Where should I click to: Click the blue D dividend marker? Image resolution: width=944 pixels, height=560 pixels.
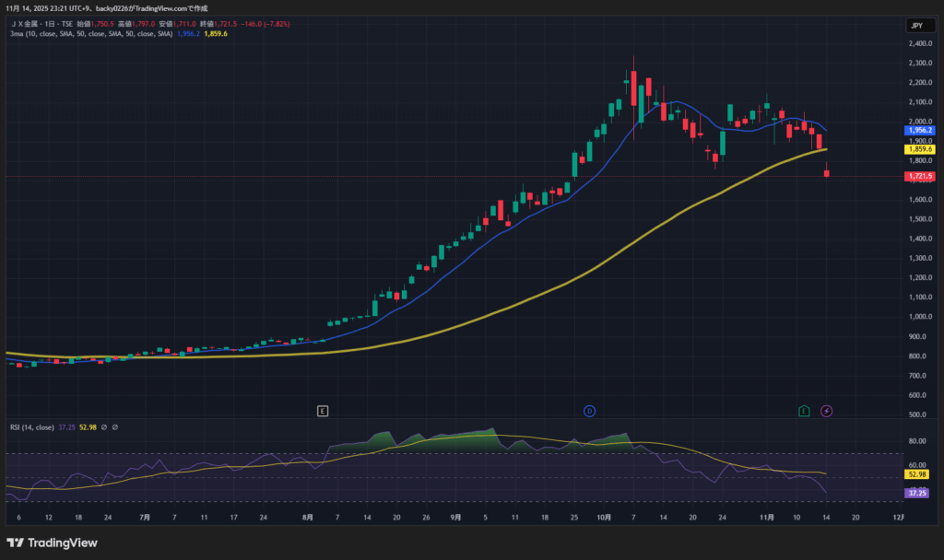coord(589,411)
